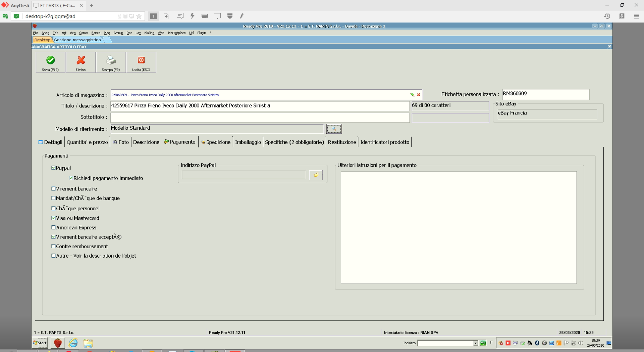This screenshot has height=352, width=644.
Task: Click the remote Start button
Action: click(x=40, y=343)
